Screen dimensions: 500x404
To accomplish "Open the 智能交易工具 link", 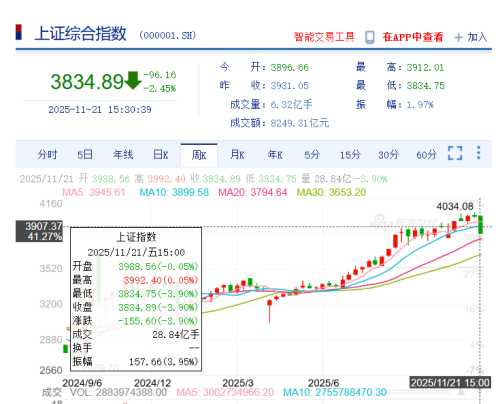I will (x=324, y=37).
